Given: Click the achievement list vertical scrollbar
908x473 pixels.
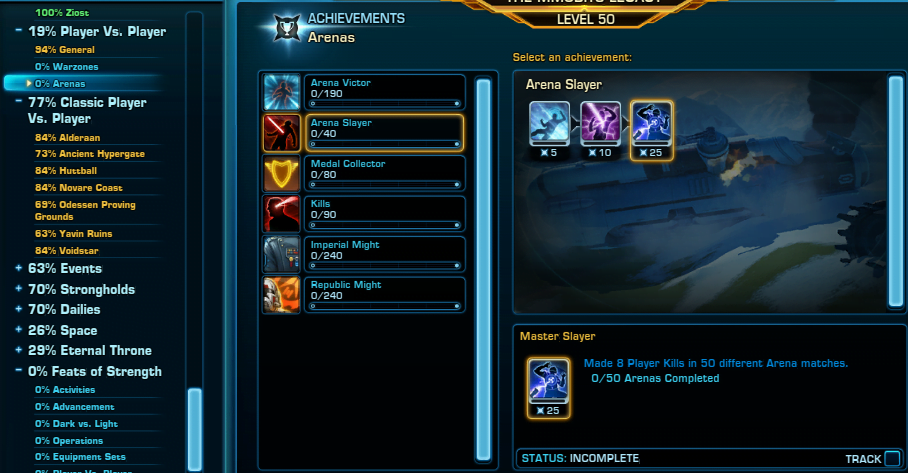Looking at the screenshot, I should pos(483,269).
